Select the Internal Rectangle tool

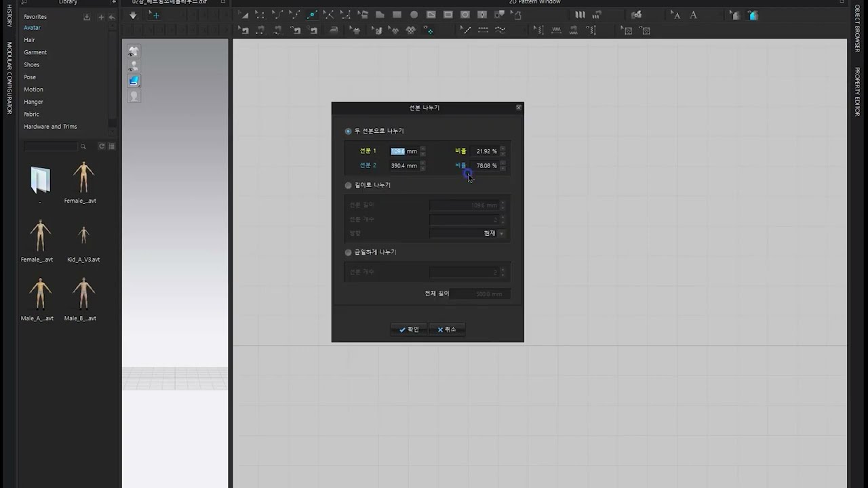click(448, 15)
